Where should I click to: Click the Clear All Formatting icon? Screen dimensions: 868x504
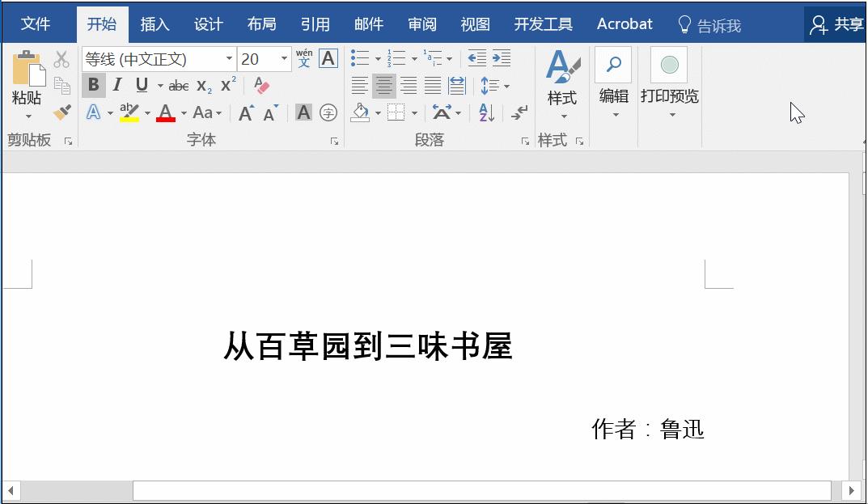260,85
